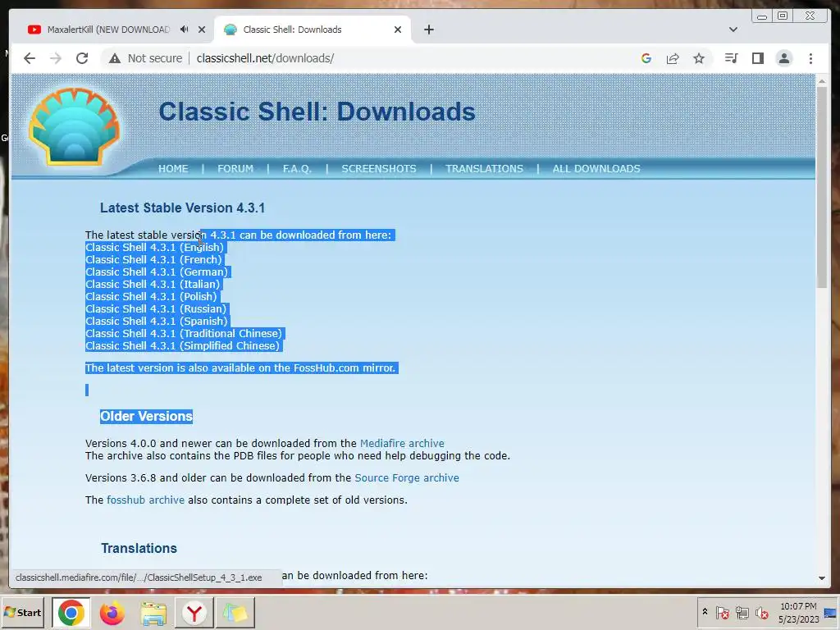Click the muted volume tray icon

[762, 612]
